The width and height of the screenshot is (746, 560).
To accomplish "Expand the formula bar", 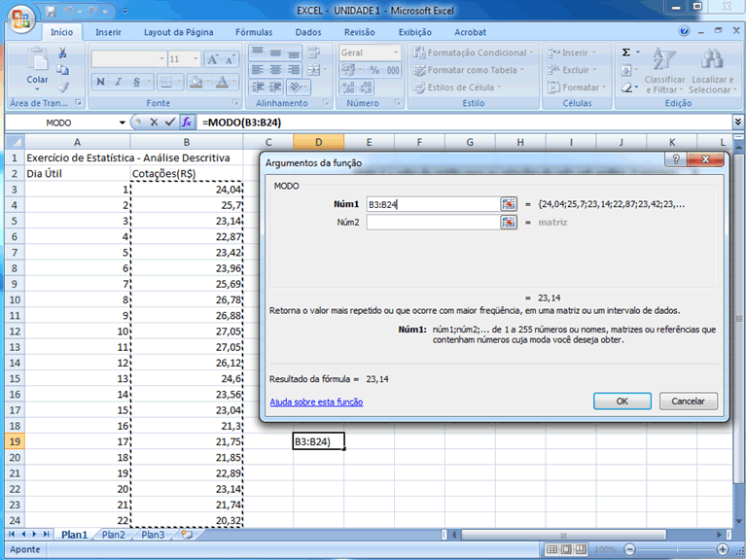I will coord(737,122).
